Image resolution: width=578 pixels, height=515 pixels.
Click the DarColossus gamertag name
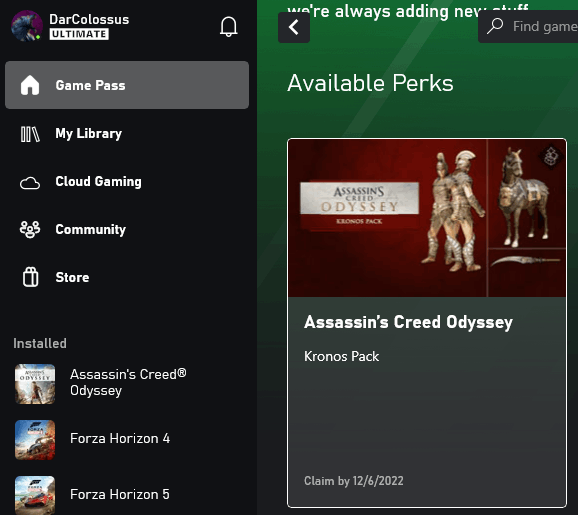point(89,19)
